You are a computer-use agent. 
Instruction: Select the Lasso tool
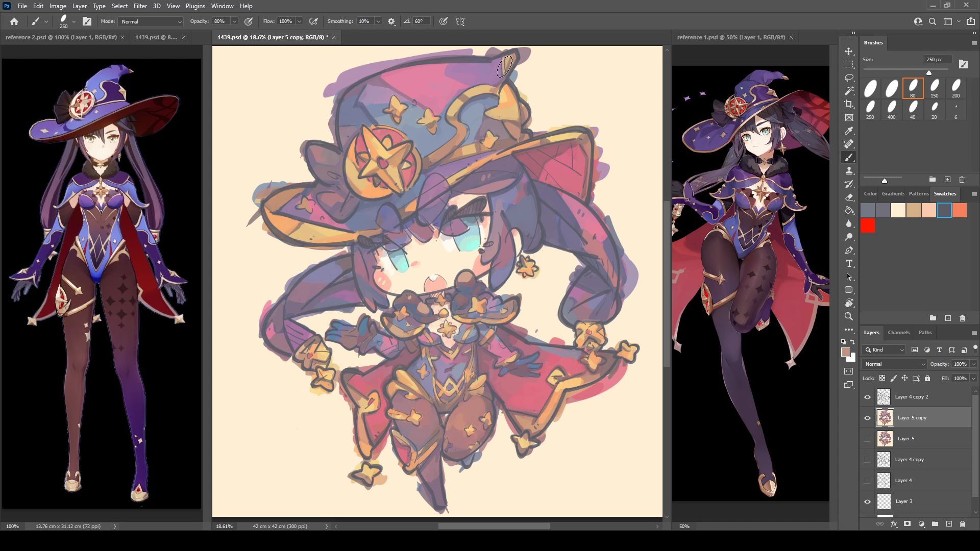pyautogui.click(x=849, y=78)
